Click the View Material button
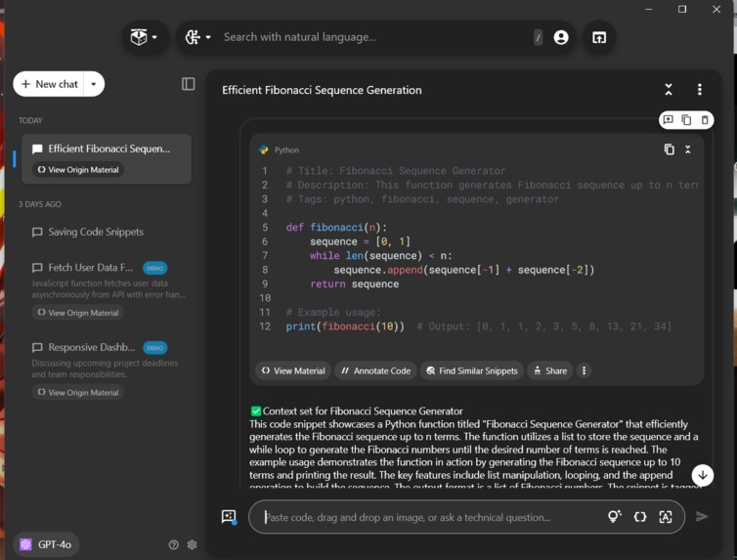Screen dimensions: 737x560 coord(293,370)
